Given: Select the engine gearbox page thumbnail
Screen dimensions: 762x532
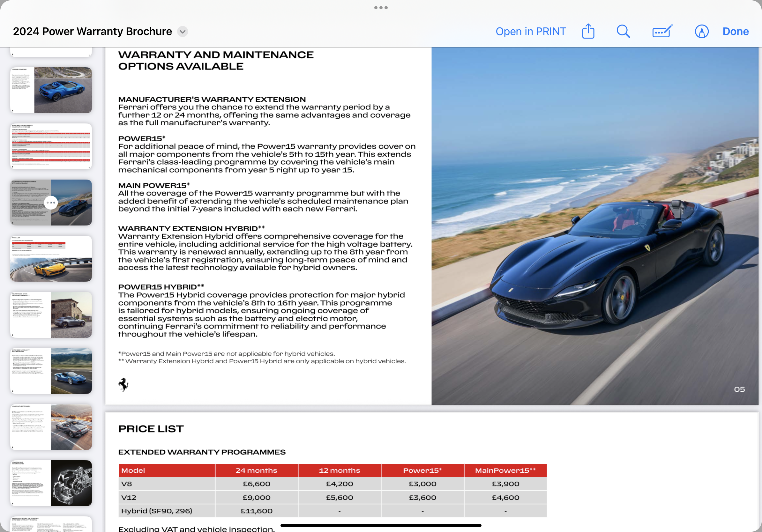Looking at the screenshot, I should (51, 483).
